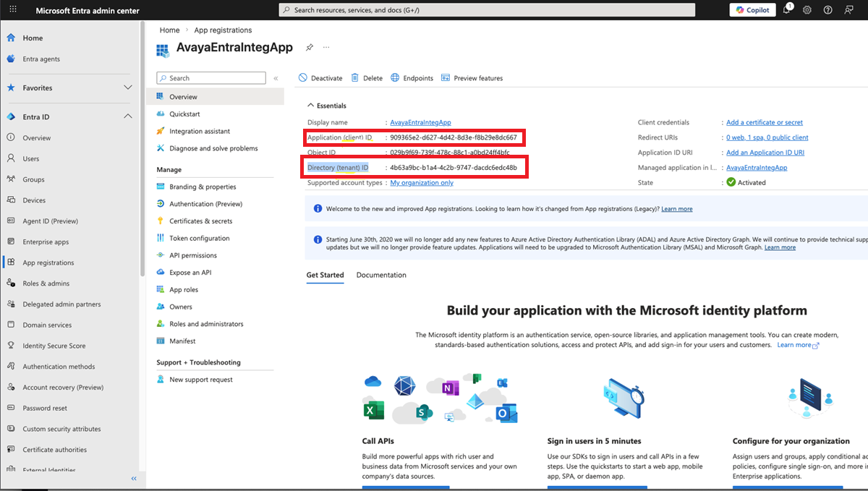Pin the AvayaEntraIntegApp page

click(x=310, y=48)
